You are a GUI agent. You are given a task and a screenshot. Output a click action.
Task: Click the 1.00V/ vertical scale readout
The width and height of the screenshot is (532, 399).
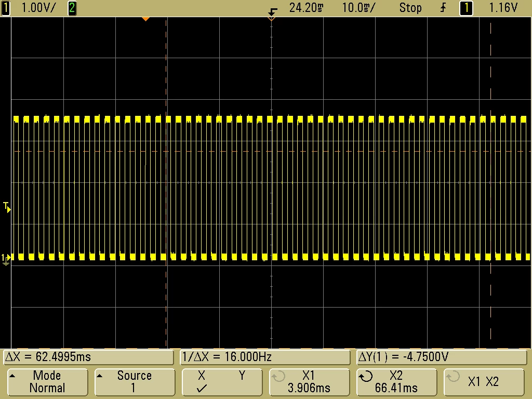click(38, 8)
